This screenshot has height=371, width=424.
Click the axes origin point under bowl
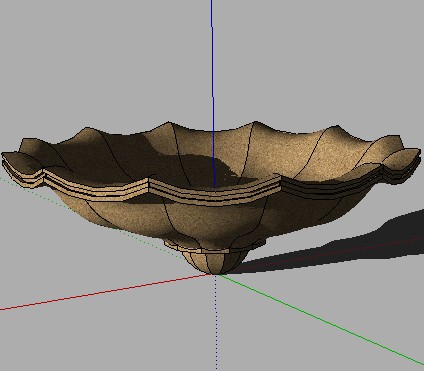pos(216,274)
